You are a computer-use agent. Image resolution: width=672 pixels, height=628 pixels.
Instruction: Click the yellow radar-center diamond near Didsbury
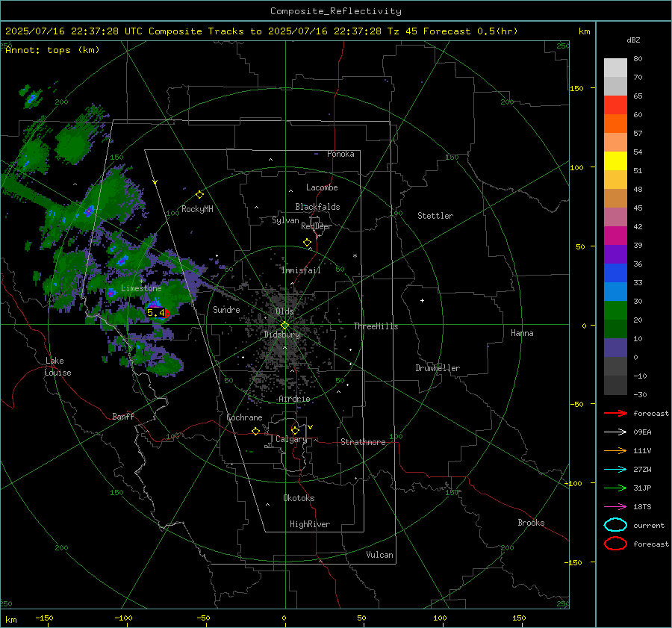[284, 325]
